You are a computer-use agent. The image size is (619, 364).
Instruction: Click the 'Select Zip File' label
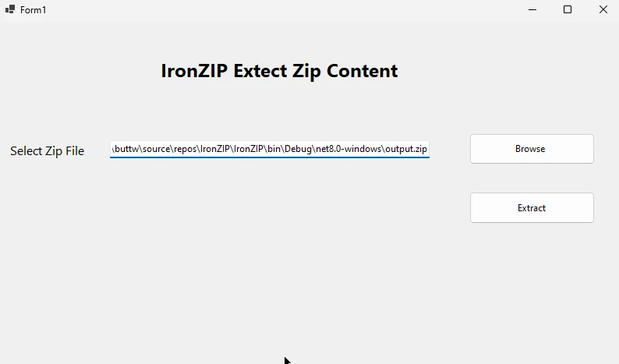click(47, 151)
